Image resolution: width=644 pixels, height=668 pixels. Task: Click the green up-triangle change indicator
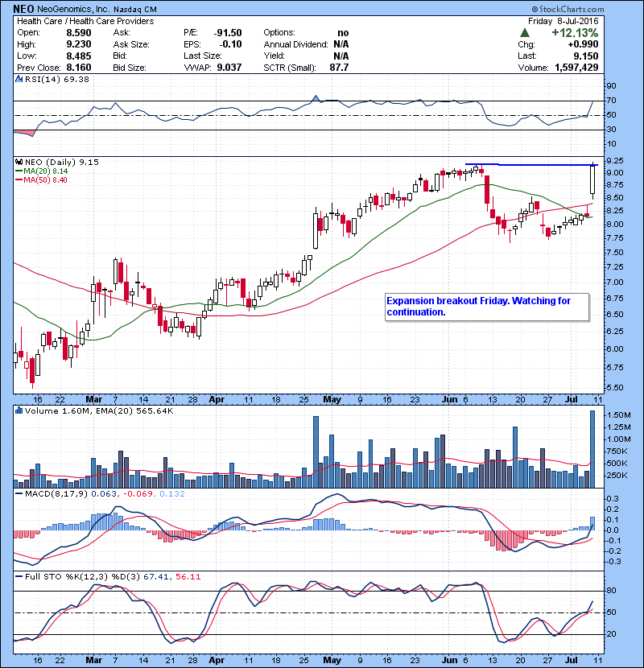tap(525, 33)
